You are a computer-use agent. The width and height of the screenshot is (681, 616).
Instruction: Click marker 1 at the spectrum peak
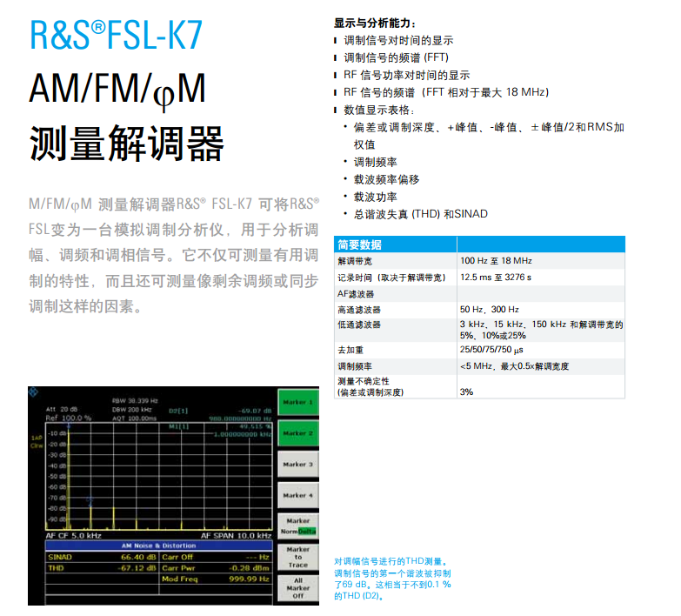click(x=69, y=426)
